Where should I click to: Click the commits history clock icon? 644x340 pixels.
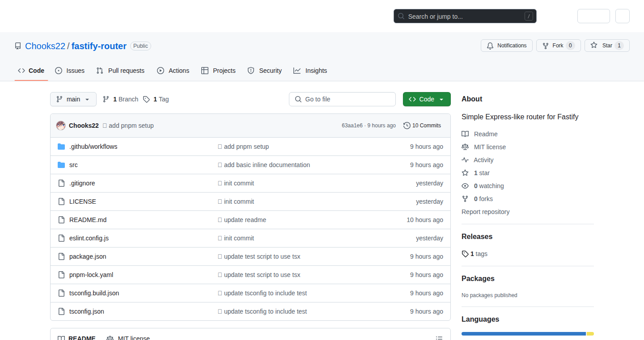407,126
